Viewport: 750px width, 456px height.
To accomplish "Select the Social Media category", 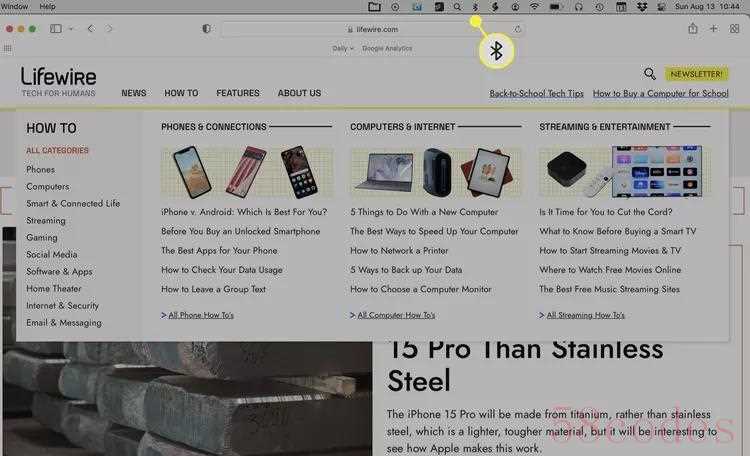I will coord(52,255).
